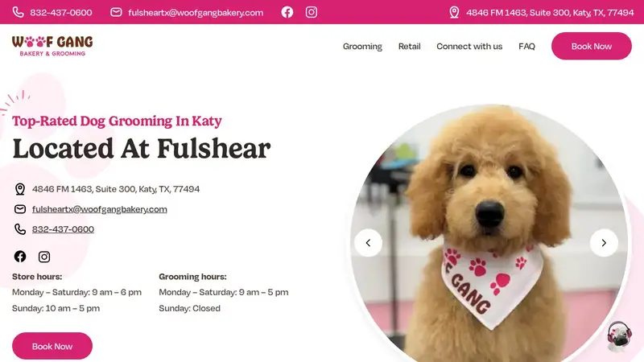Open the Retail menu item
The width and height of the screenshot is (644, 362).
(410, 47)
